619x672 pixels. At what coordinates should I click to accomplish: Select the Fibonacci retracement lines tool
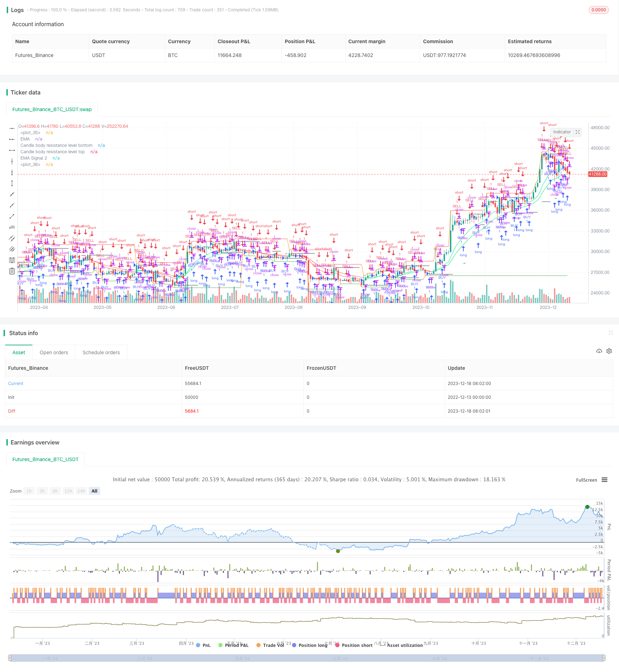coord(12,260)
